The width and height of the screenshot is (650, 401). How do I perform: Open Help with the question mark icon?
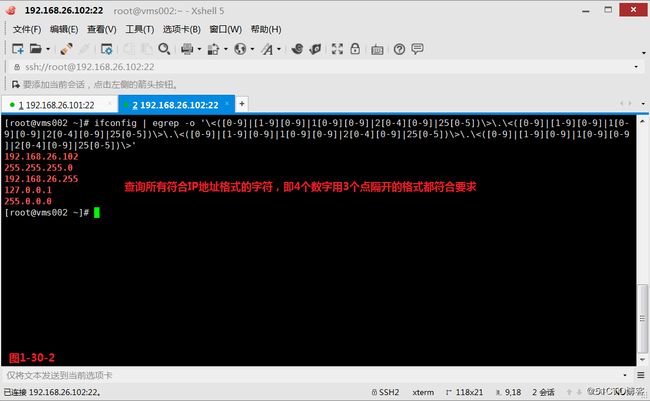[x=399, y=49]
